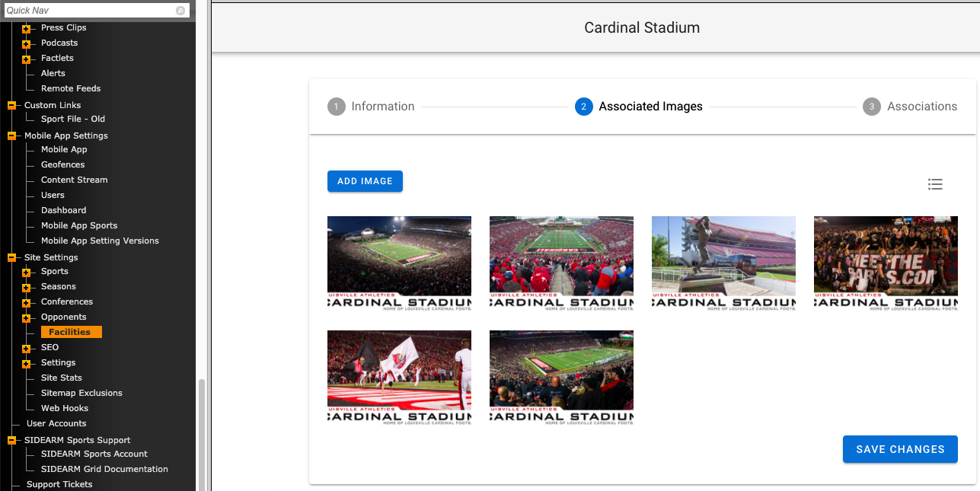Click the SIDEARM Sports Support label
Viewport: 980px width, 491px height.
[x=77, y=440]
